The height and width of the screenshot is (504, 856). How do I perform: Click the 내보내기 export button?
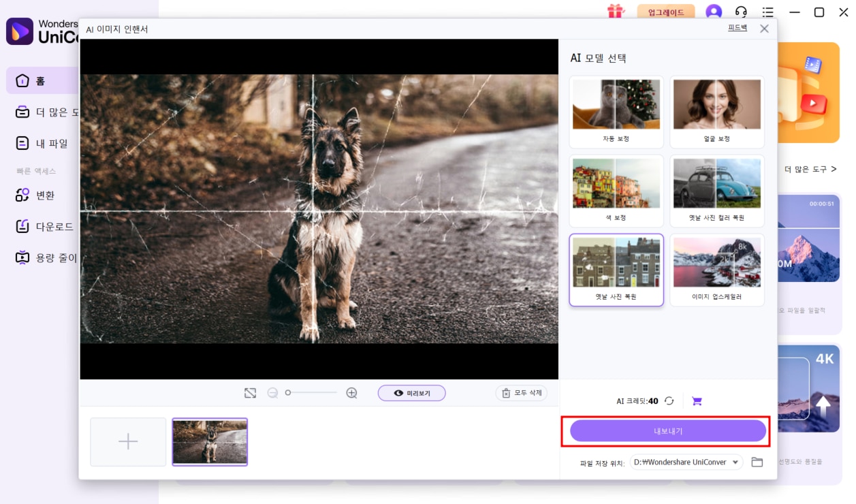667,431
